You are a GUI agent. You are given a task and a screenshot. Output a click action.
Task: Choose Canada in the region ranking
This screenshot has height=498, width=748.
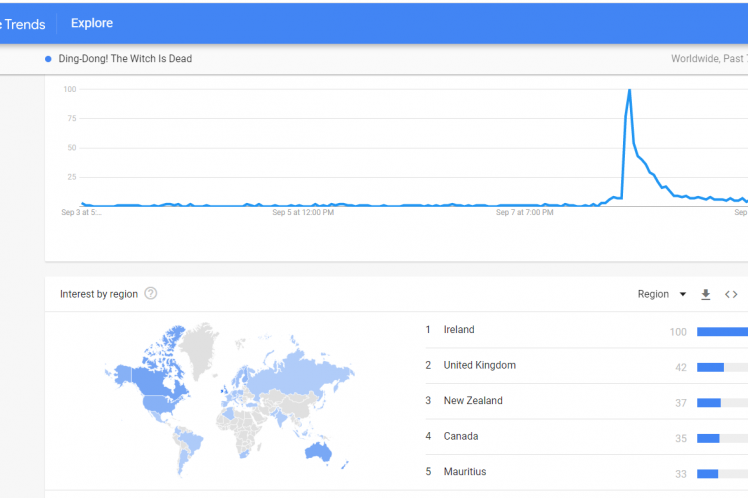coord(461,437)
